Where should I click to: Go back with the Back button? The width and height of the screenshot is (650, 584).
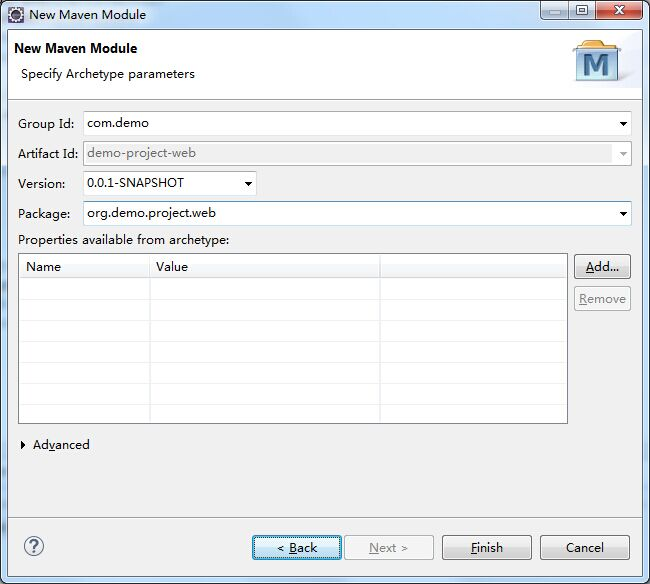point(297,548)
